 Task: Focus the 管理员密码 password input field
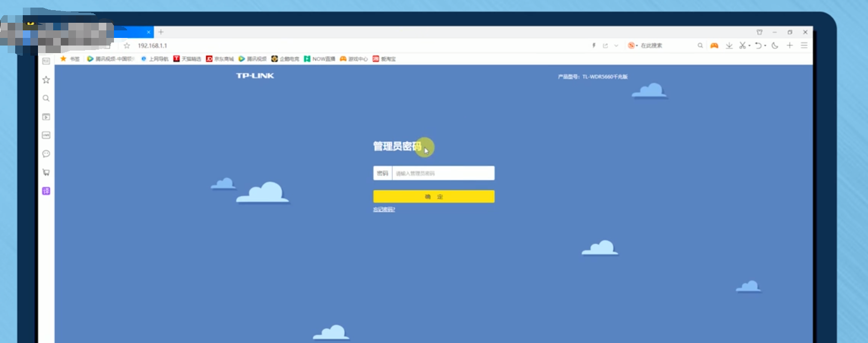pos(443,174)
